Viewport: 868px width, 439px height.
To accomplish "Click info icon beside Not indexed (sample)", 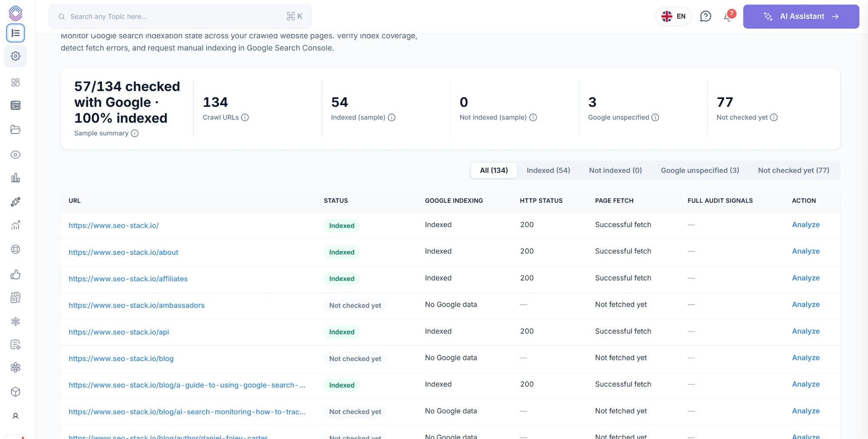I will 533,117.
